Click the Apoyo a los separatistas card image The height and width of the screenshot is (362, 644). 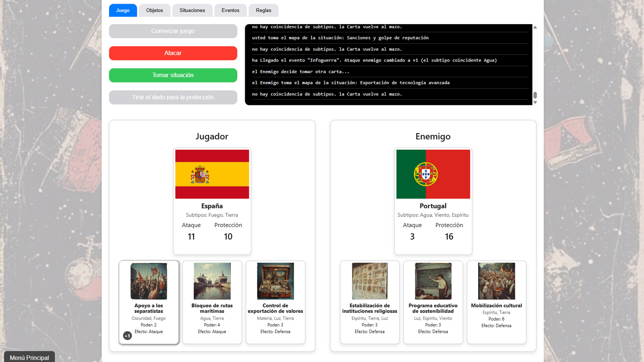pos(149,281)
